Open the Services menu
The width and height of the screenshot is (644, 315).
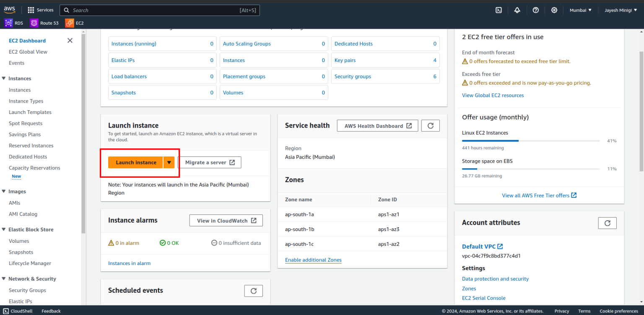pos(40,10)
